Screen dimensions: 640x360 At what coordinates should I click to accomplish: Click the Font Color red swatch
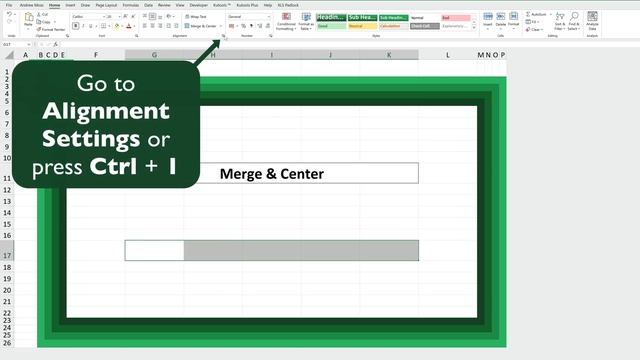coord(129,26)
